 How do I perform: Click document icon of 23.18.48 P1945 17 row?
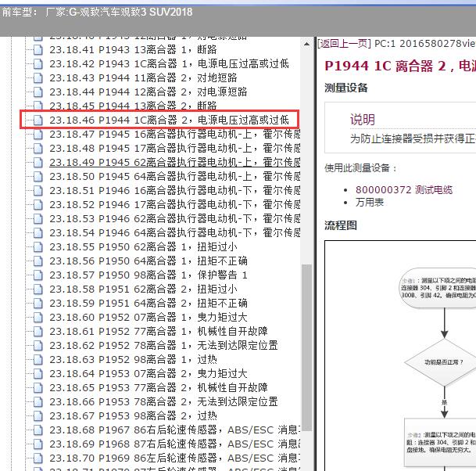point(38,148)
